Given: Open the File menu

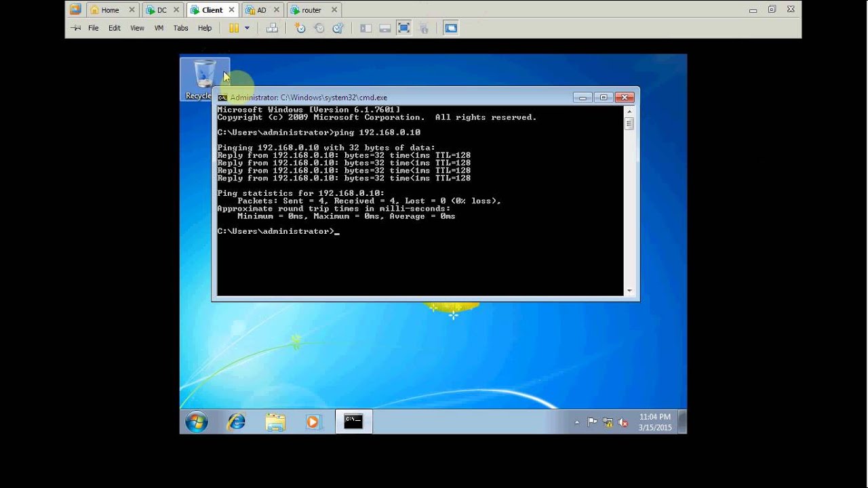Looking at the screenshot, I should (x=94, y=28).
